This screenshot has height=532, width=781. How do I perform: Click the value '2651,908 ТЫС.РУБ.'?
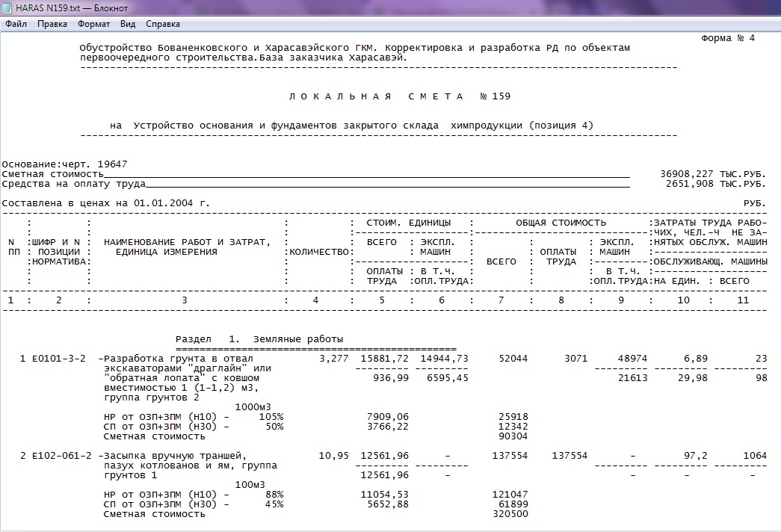point(716,184)
